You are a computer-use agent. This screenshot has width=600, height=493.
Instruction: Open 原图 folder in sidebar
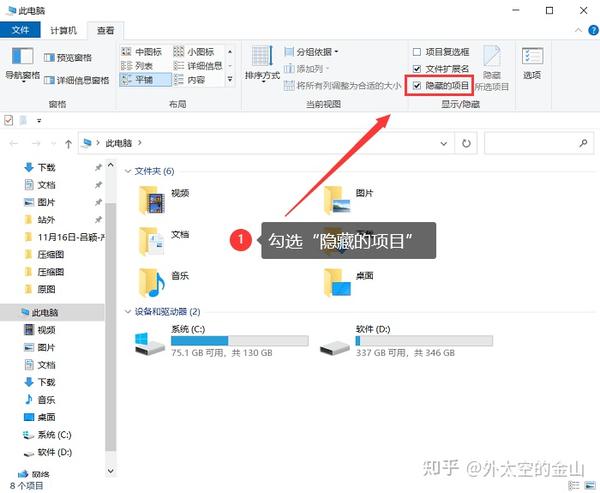pyautogui.click(x=46, y=289)
